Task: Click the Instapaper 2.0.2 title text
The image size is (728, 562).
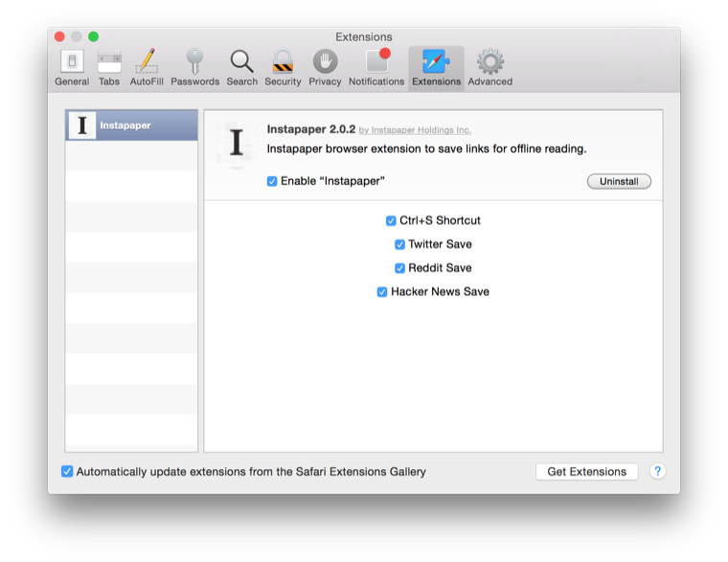Action: point(311,129)
